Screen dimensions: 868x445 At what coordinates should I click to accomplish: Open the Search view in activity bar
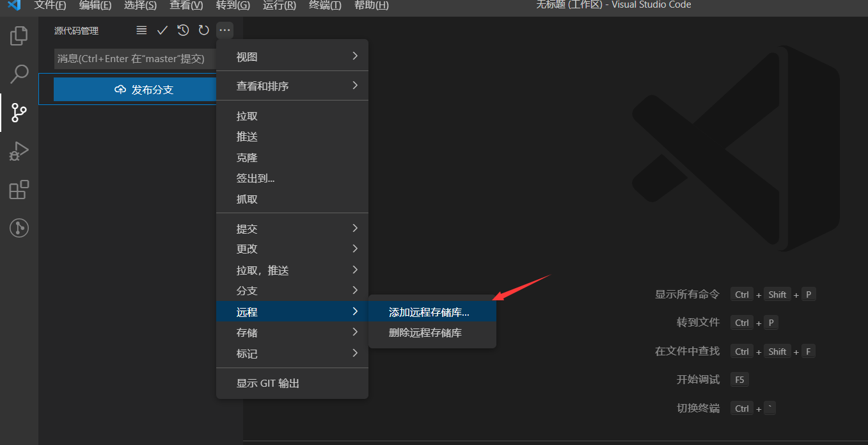[x=19, y=74]
